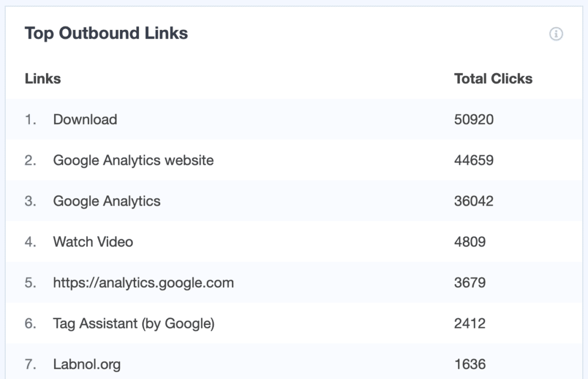Viewport: 588px width, 379px height.
Task: Click the Links column header
Action: (x=42, y=79)
